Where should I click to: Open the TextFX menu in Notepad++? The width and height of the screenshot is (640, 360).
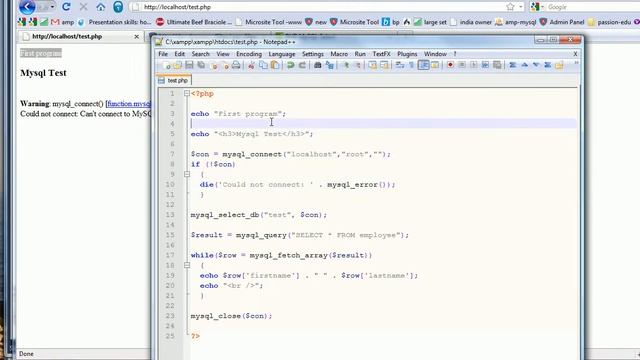pyautogui.click(x=381, y=54)
